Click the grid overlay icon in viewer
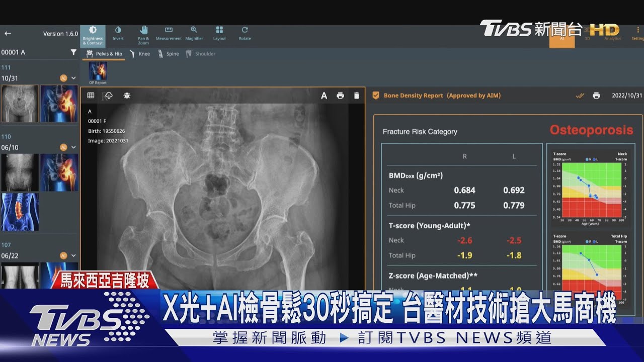Image resolution: width=644 pixels, height=362 pixels. (x=91, y=95)
